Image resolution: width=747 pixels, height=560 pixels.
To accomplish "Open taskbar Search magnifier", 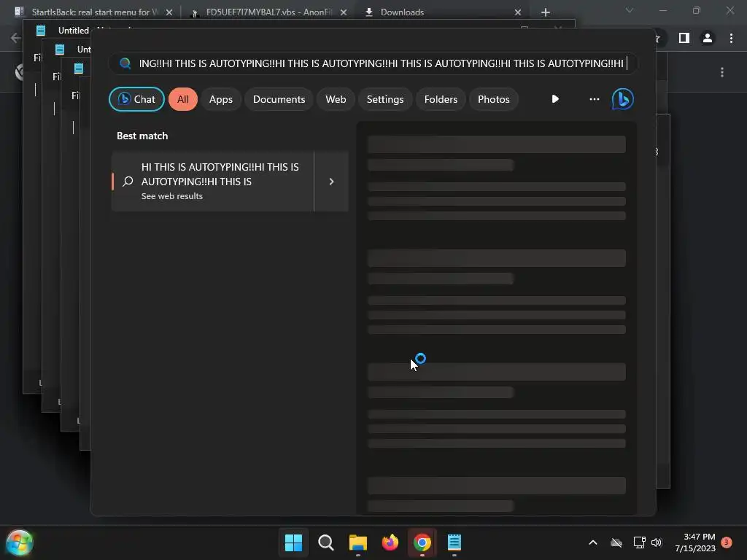I will click(x=326, y=542).
